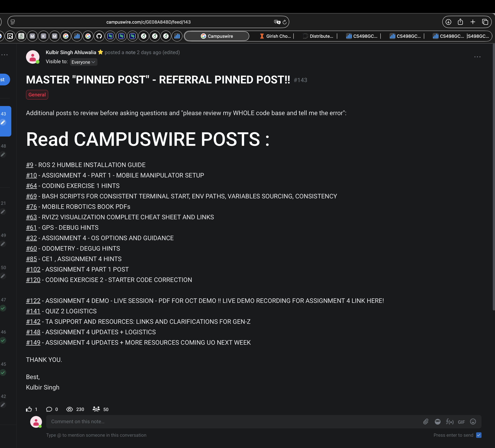Click author name Kulbir Singh Ahluwalia
Viewport: 495px width, 448px height.
pos(71,52)
